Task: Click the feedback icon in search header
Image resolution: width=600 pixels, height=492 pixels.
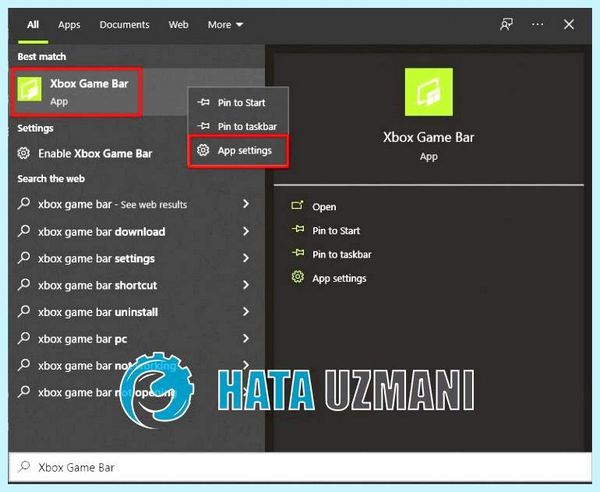Action: (x=506, y=25)
